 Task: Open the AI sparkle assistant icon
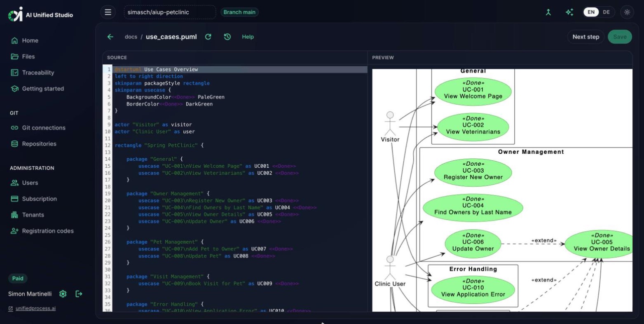[569, 12]
